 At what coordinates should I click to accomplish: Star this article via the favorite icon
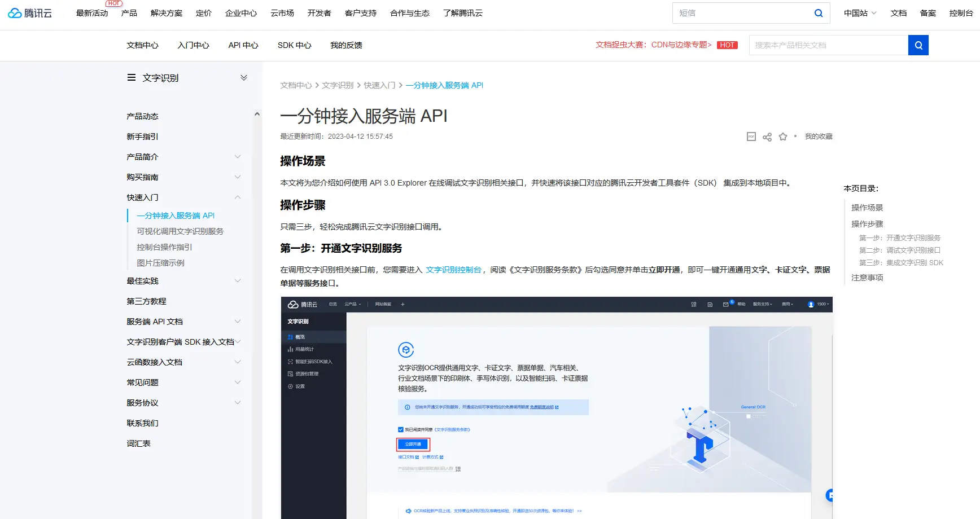(x=783, y=136)
